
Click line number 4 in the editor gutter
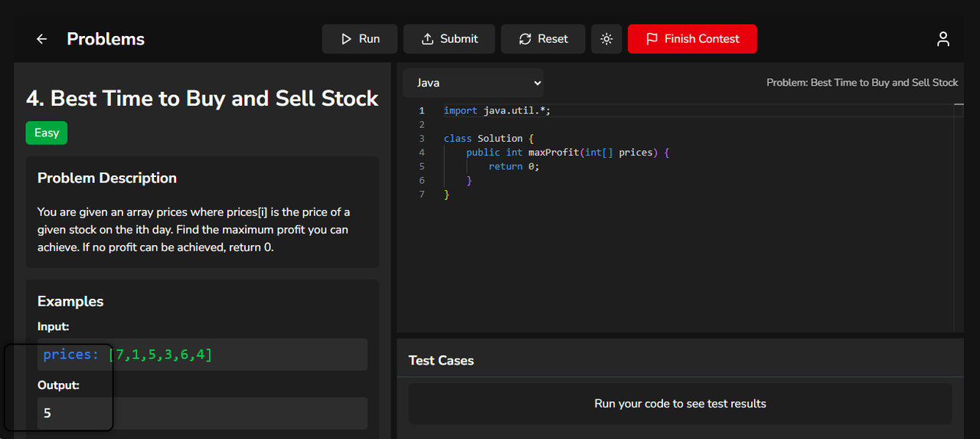tap(421, 152)
